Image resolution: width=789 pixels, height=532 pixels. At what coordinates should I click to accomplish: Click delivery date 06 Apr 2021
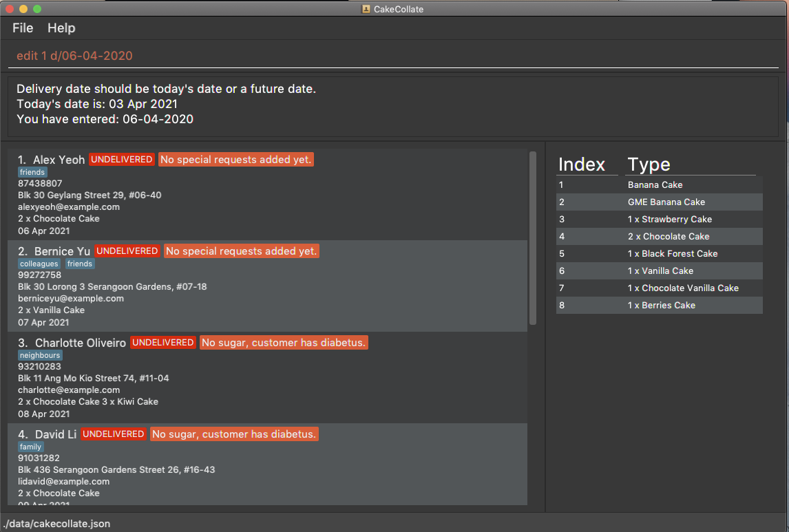[44, 231]
